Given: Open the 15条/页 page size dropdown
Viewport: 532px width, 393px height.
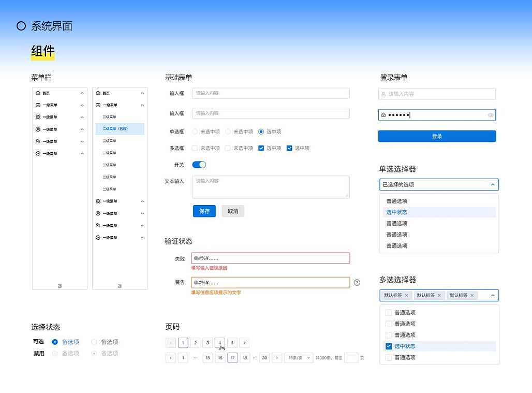Looking at the screenshot, I should pyautogui.click(x=299, y=358).
